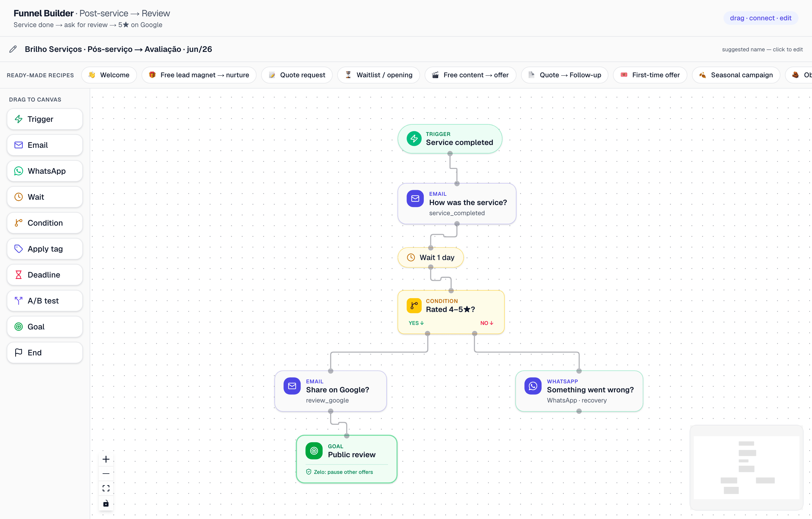Select the Rated 4–5★? condition title

[x=451, y=309]
